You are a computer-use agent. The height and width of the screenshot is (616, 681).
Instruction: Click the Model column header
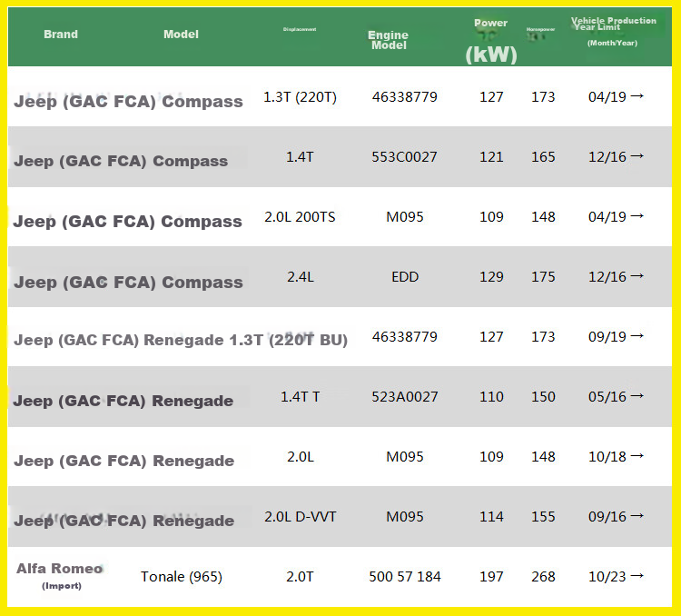pos(181,35)
